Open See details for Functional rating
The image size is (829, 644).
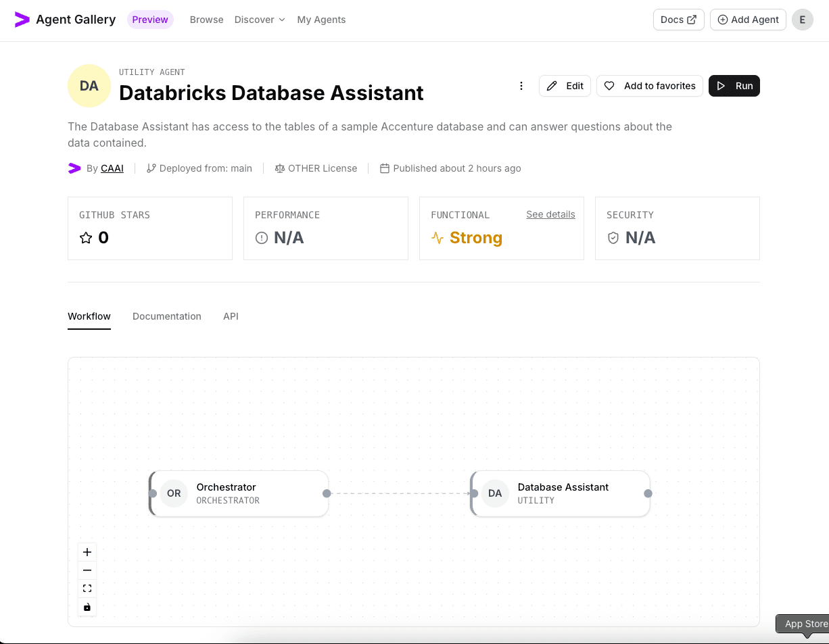550,214
